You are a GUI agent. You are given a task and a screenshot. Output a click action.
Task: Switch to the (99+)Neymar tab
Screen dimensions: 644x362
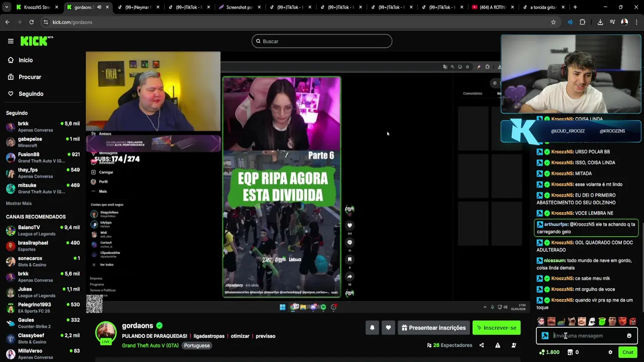point(137,8)
